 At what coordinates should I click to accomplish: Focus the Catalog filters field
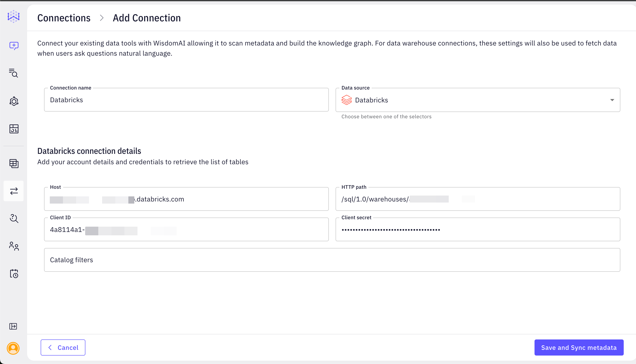[332, 260]
